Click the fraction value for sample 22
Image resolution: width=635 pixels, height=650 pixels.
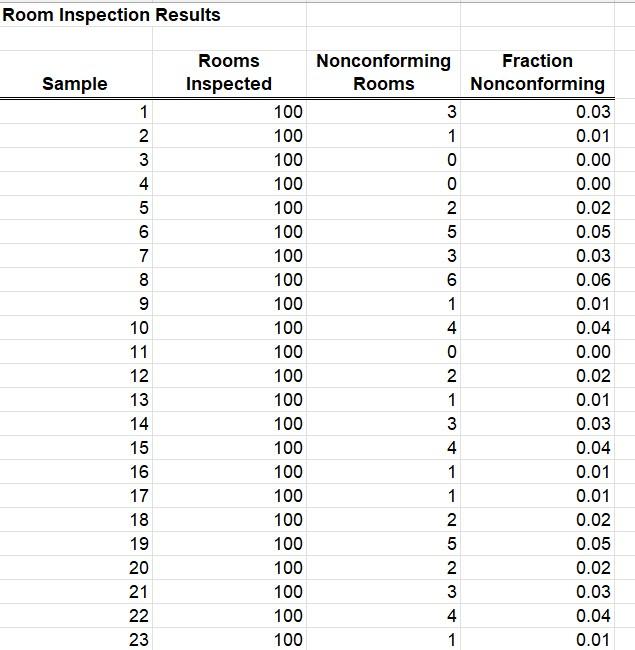538,616
